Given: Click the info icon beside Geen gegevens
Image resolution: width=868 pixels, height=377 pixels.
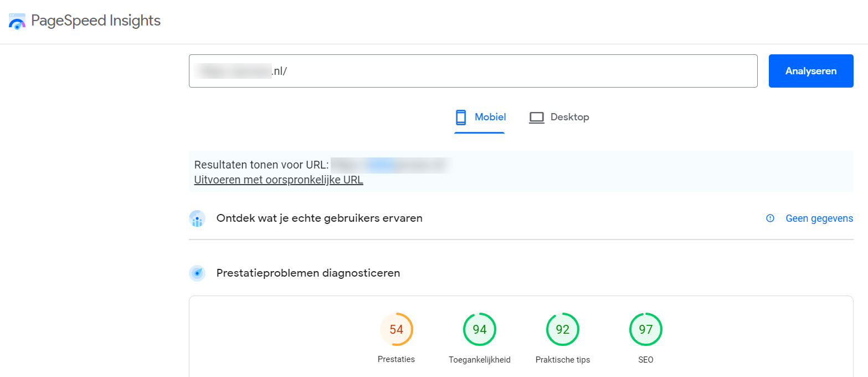Looking at the screenshot, I should tap(770, 218).
